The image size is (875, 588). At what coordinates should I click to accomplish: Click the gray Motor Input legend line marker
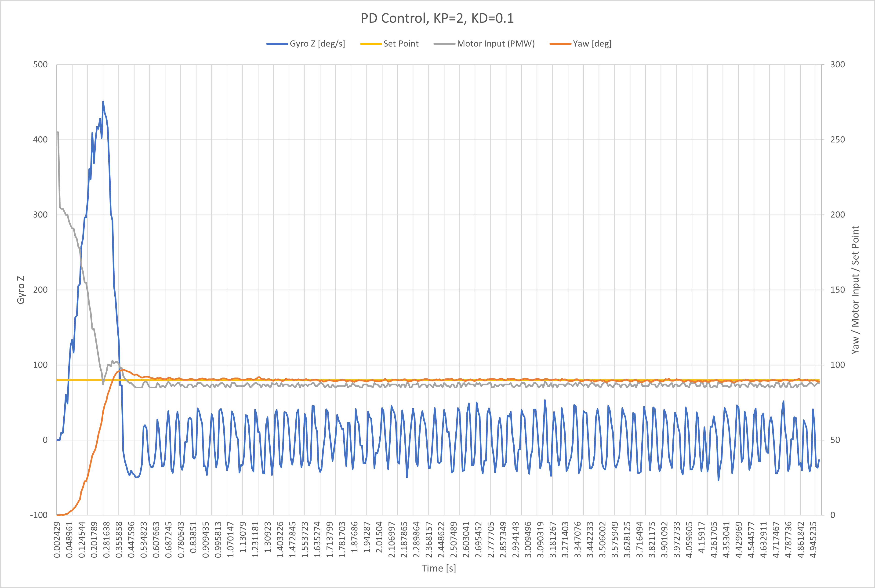pos(444,44)
